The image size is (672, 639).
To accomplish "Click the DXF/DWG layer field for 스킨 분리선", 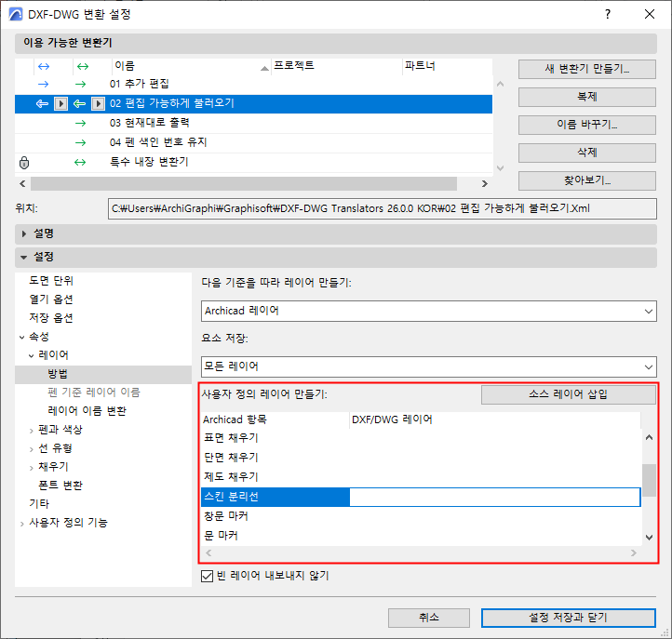I will [x=495, y=498].
